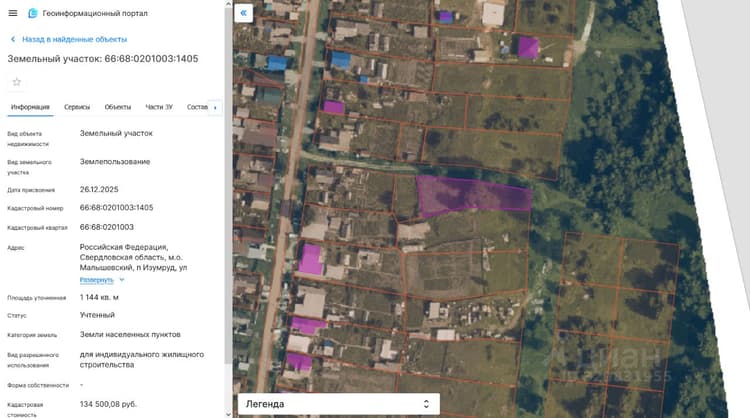Switch to the 'Сервисы' tab
This screenshot has height=418, width=750.
point(77,107)
